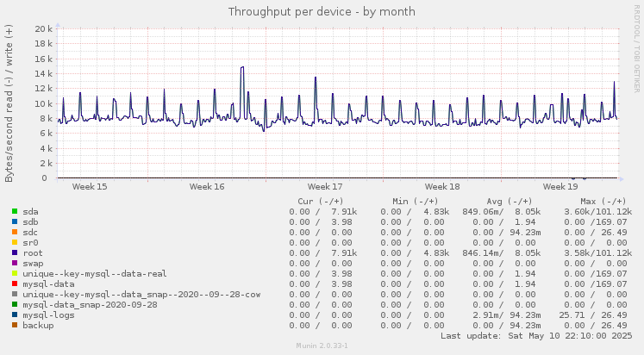Click the Week 19 axis label
Screen dimensions: 644x355
point(560,187)
